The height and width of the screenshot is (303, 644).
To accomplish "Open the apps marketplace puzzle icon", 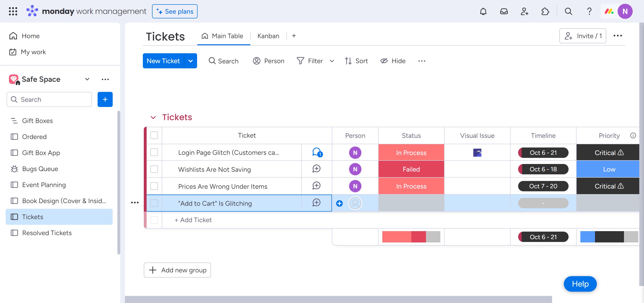I will pos(545,12).
